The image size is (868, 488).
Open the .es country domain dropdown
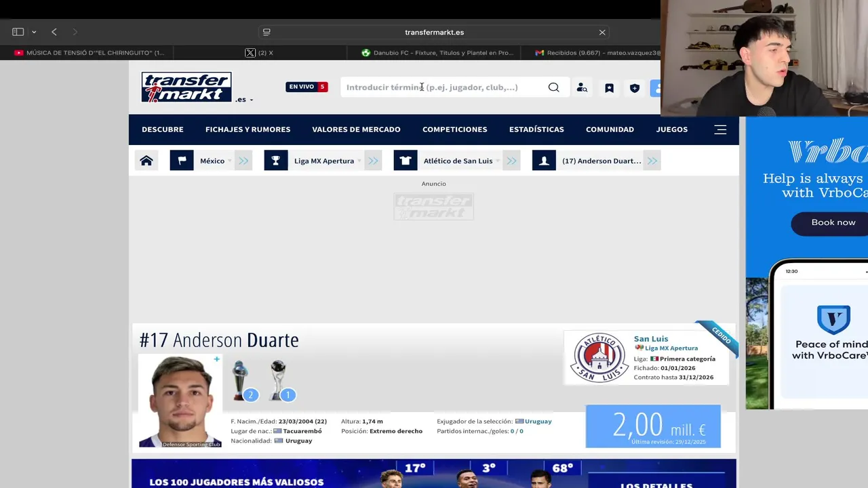(244, 100)
